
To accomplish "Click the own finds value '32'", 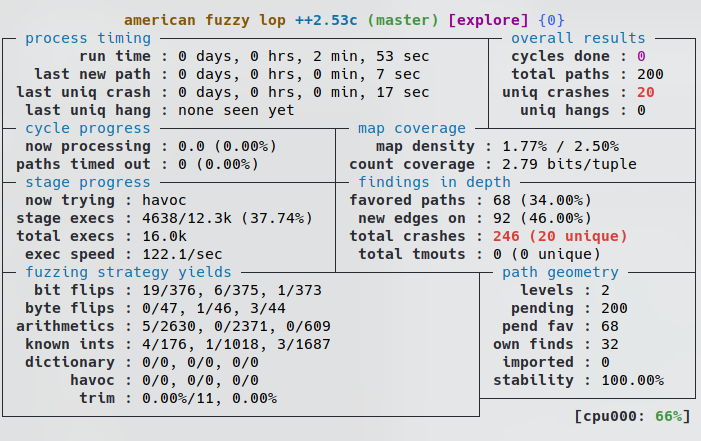I will pos(610,344).
